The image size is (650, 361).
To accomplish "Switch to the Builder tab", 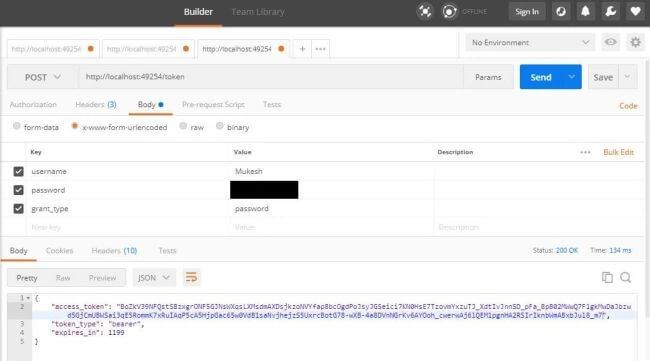I will coord(198,12).
